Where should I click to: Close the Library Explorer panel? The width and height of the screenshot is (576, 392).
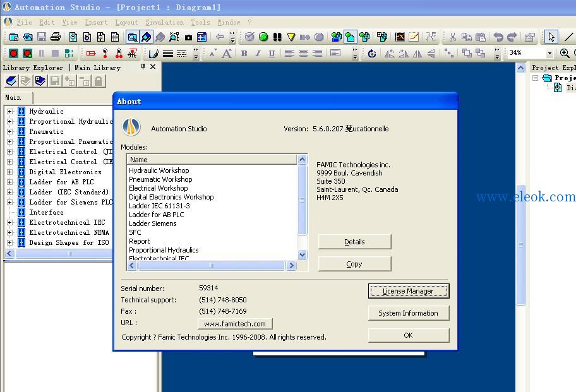pos(153,66)
